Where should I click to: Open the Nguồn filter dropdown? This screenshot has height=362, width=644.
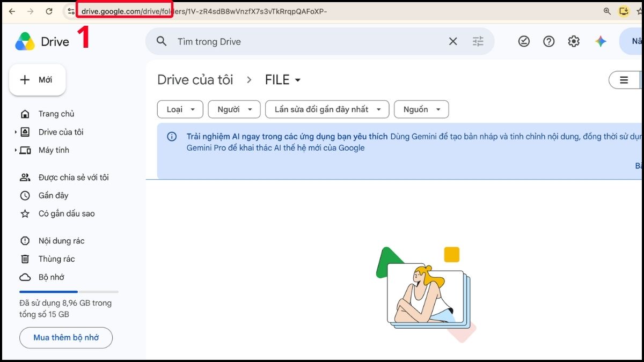(x=421, y=109)
